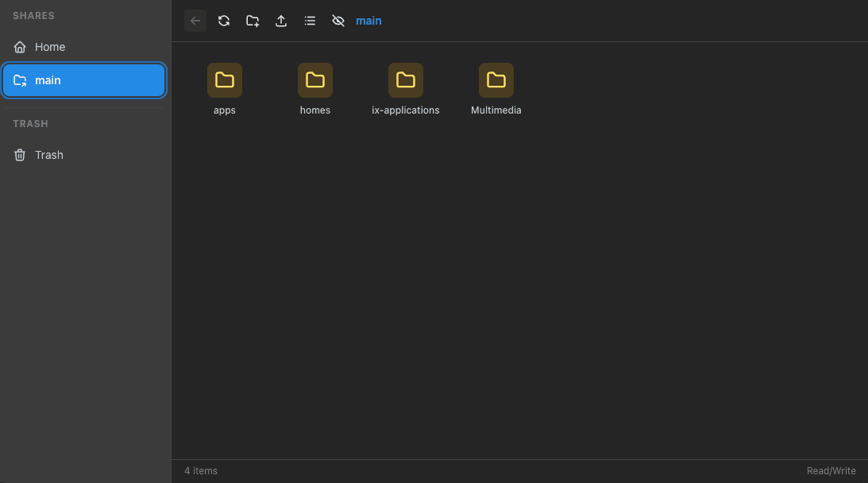Toggle hidden files visibility
The image size is (868, 483).
pos(338,21)
